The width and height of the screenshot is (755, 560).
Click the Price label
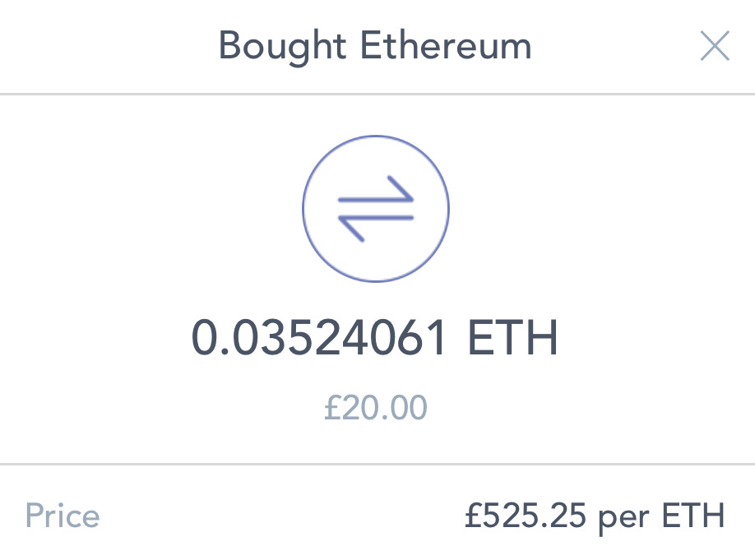63,516
